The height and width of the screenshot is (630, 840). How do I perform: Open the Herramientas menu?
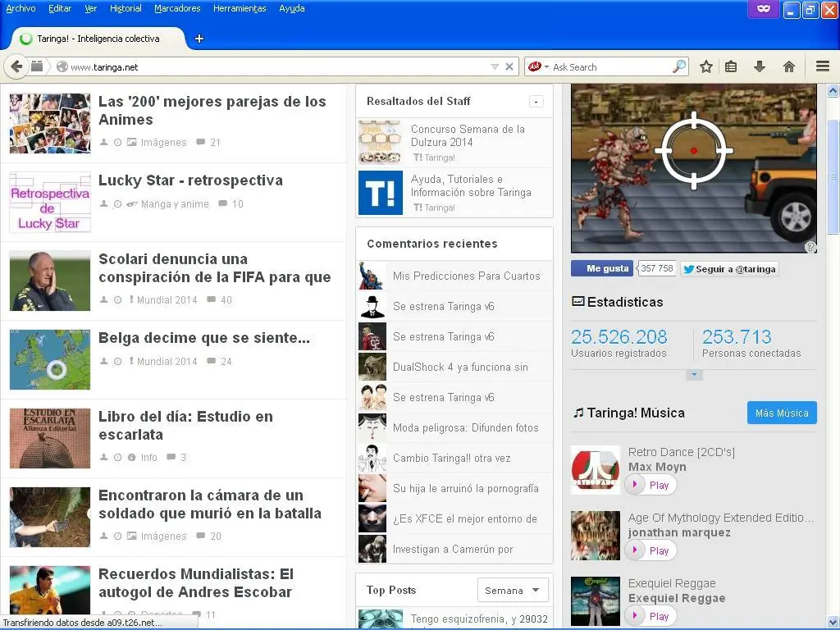(x=240, y=8)
